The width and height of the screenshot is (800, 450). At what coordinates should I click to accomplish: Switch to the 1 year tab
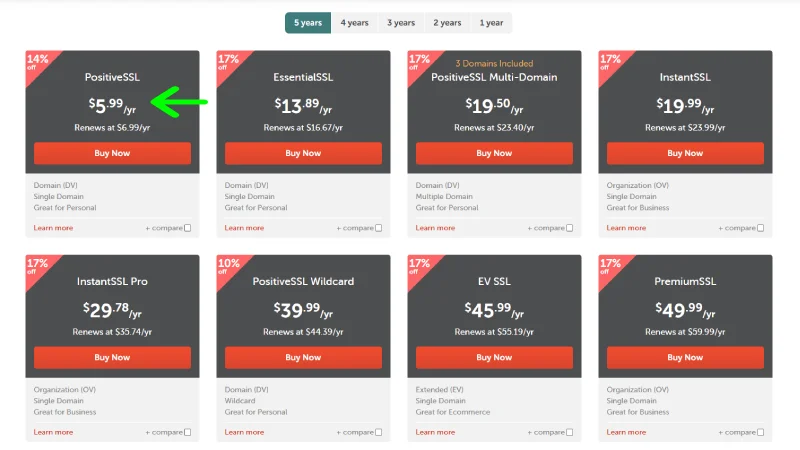coord(491,23)
